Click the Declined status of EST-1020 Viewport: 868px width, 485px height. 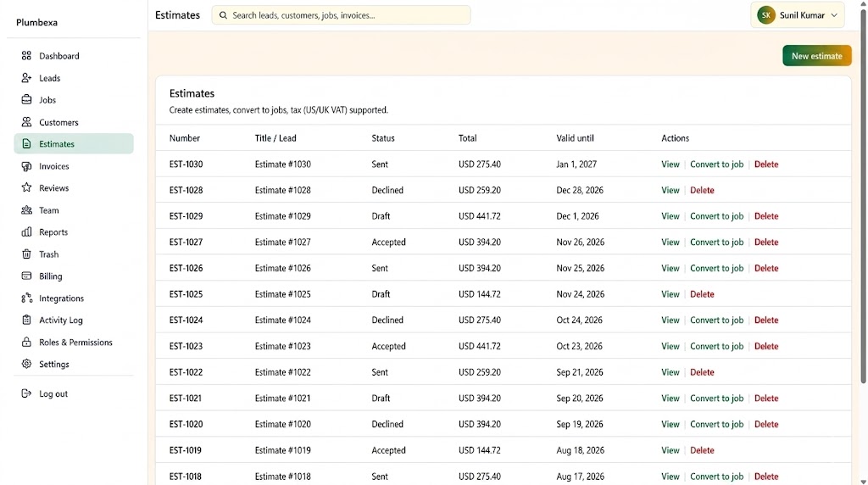tap(387, 425)
